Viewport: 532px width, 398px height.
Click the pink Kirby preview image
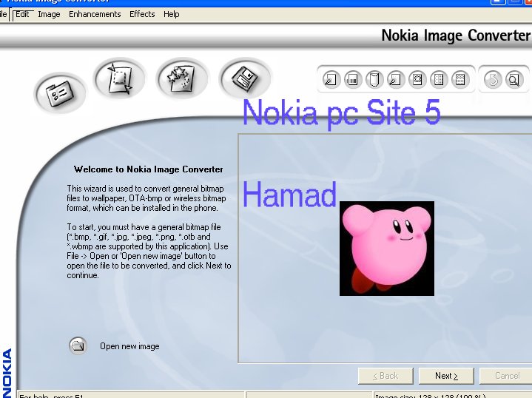pyautogui.click(x=387, y=249)
